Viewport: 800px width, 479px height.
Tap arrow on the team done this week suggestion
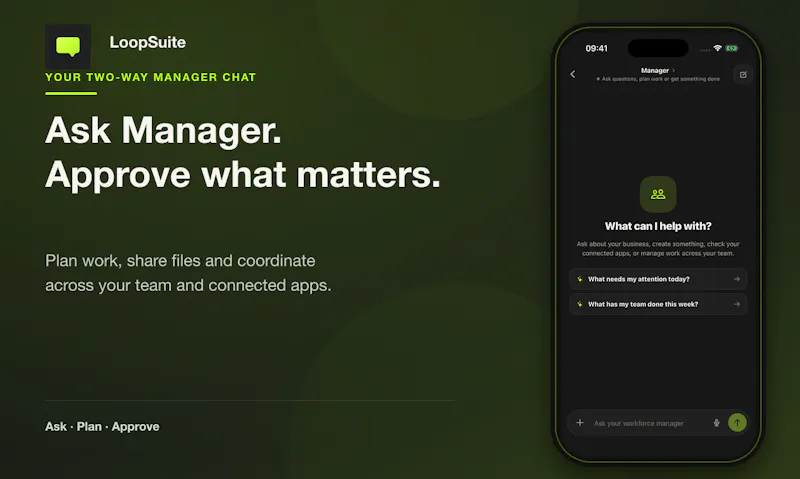tap(737, 304)
